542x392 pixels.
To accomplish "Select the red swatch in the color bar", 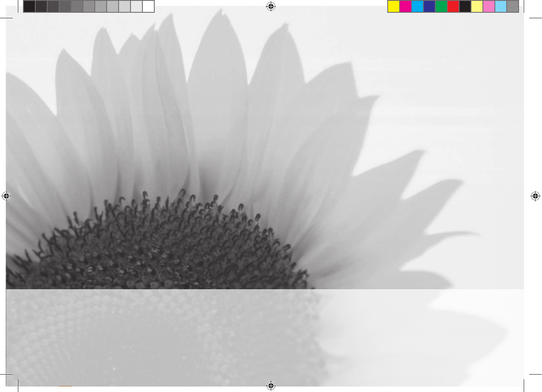I will point(453,6).
